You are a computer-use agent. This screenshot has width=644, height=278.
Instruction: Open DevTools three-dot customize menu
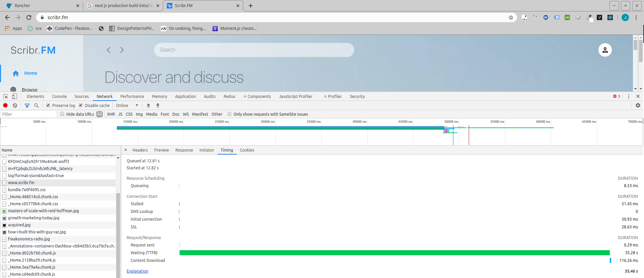click(x=629, y=96)
